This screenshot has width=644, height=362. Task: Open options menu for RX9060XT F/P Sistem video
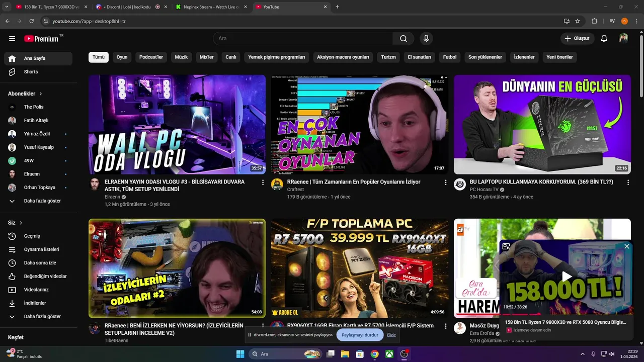(445, 326)
